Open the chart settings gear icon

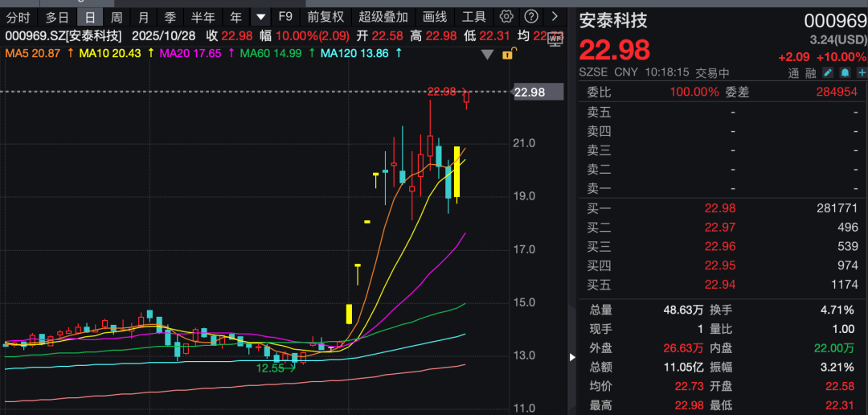point(506,17)
